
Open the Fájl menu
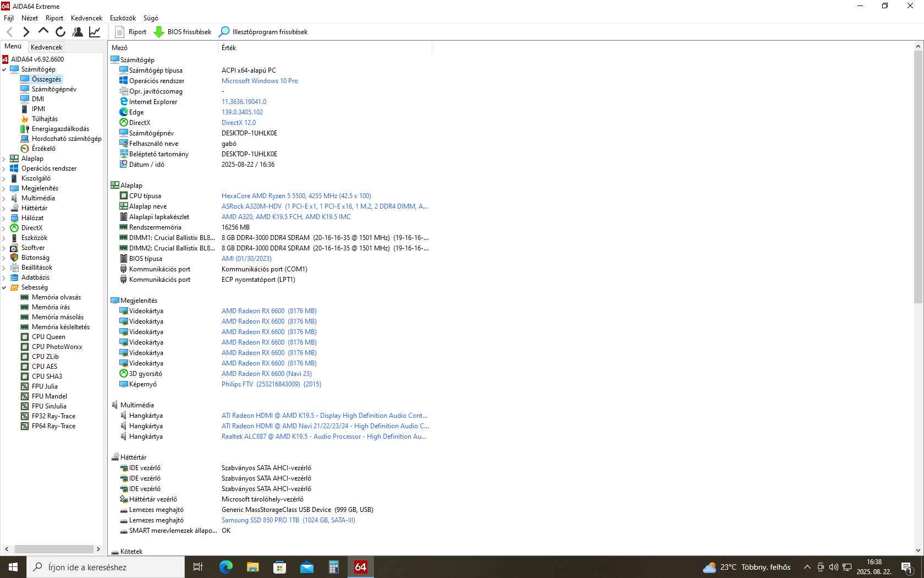coord(9,18)
